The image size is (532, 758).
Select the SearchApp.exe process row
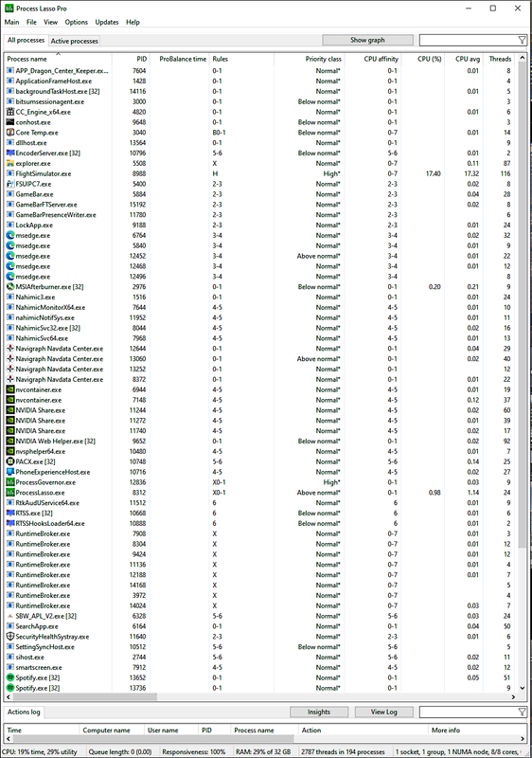click(260, 626)
